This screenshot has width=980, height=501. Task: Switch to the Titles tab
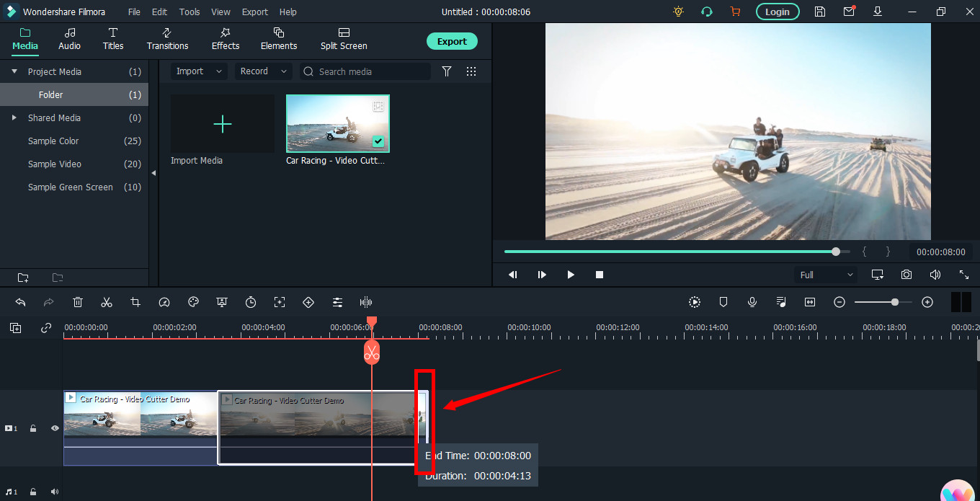coord(113,39)
